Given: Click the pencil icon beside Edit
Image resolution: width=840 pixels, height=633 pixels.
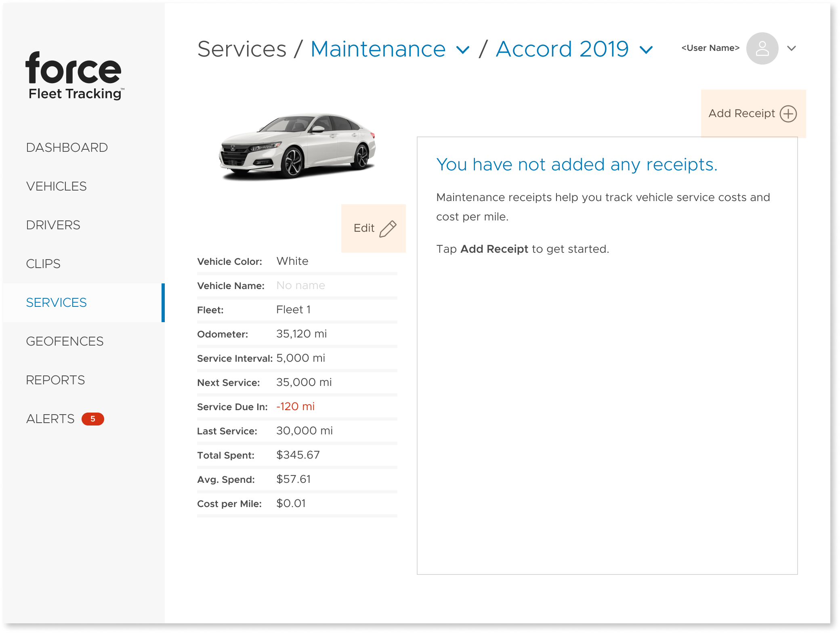Looking at the screenshot, I should (388, 228).
